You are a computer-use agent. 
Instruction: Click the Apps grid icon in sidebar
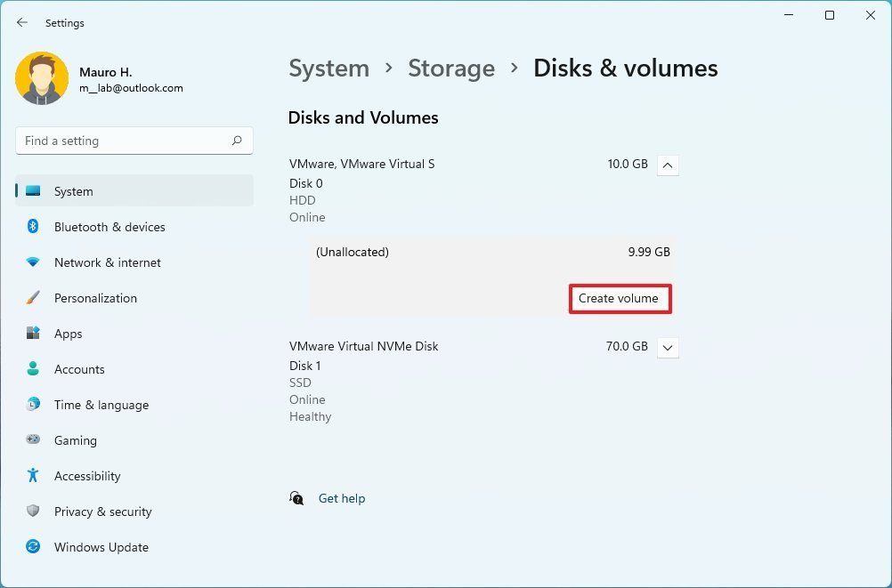(x=33, y=334)
